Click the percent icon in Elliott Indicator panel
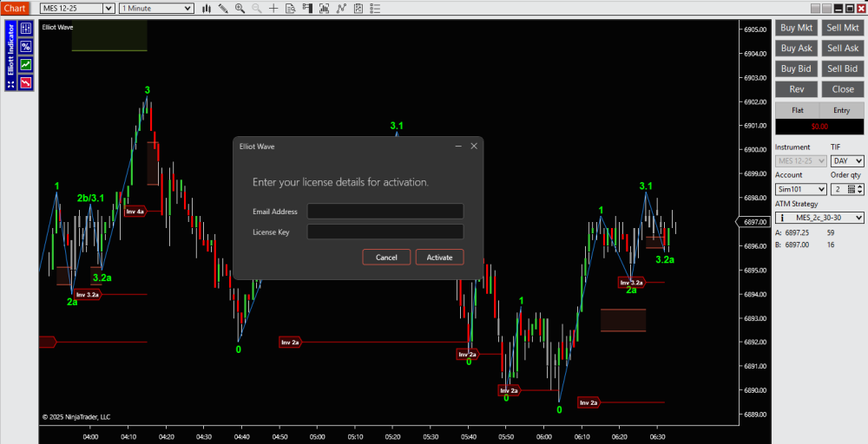Viewport: 868px width, 444px height. 26,47
